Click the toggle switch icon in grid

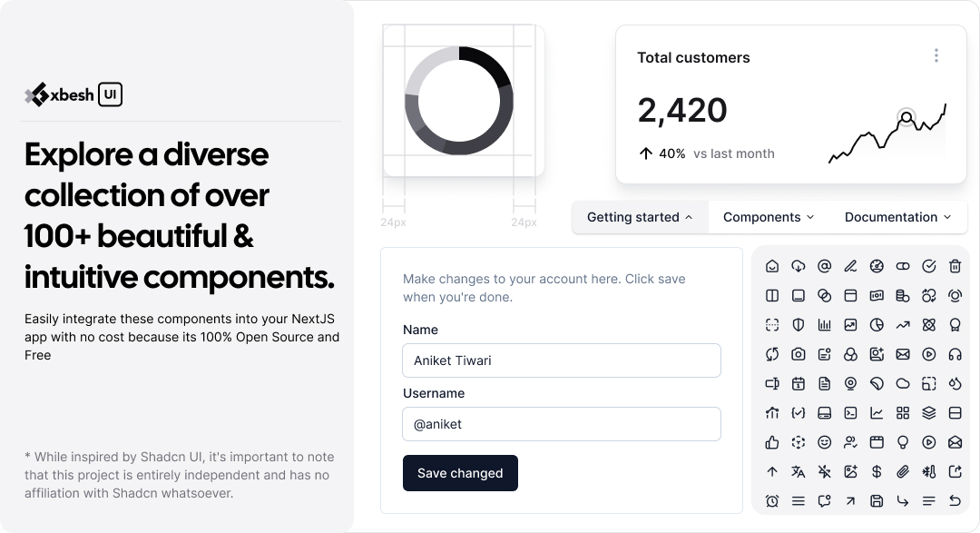pos(903,266)
